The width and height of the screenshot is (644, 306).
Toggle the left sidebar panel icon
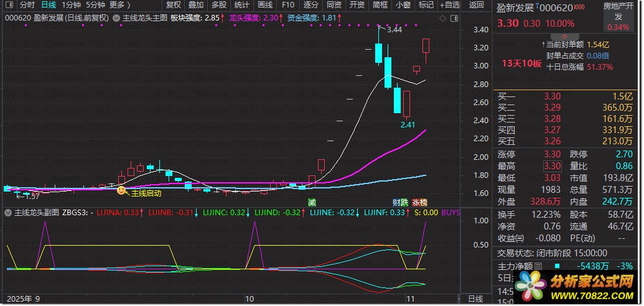[9, 6]
